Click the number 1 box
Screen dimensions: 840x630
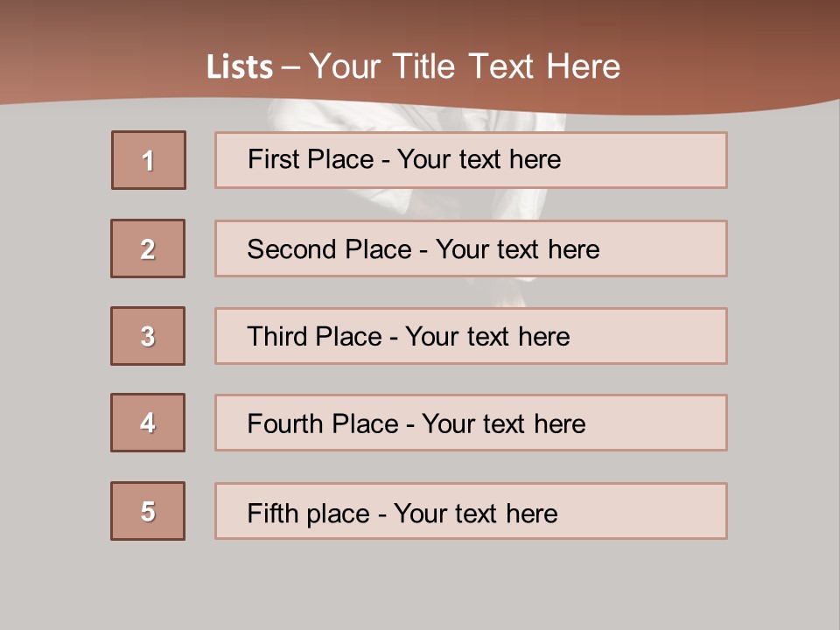149,160
